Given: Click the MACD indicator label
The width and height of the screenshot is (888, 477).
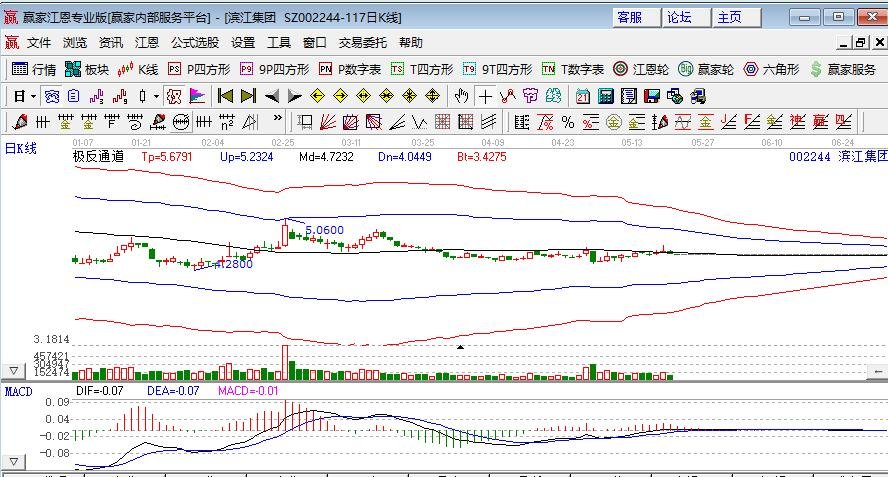Looking at the screenshot, I should [x=19, y=391].
